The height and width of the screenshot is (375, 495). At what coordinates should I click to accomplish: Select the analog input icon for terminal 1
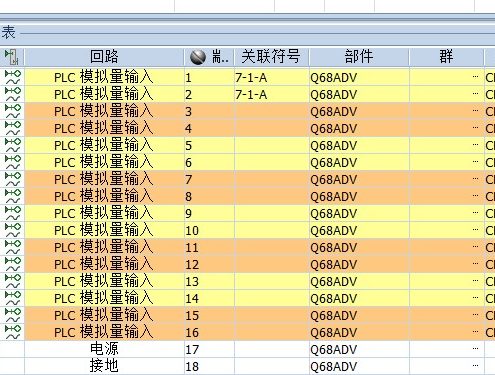click(13, 77)
